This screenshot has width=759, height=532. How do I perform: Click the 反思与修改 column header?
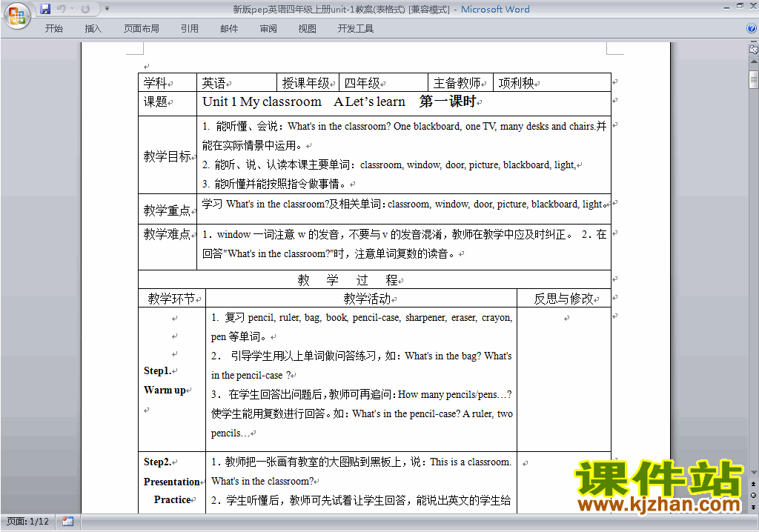click(x=564, y=299)
